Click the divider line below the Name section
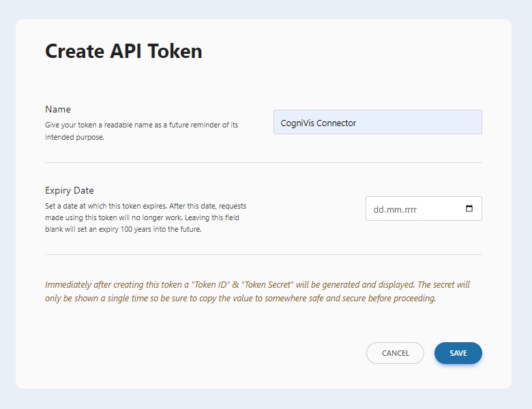532x409 pixels. (263, 162)
